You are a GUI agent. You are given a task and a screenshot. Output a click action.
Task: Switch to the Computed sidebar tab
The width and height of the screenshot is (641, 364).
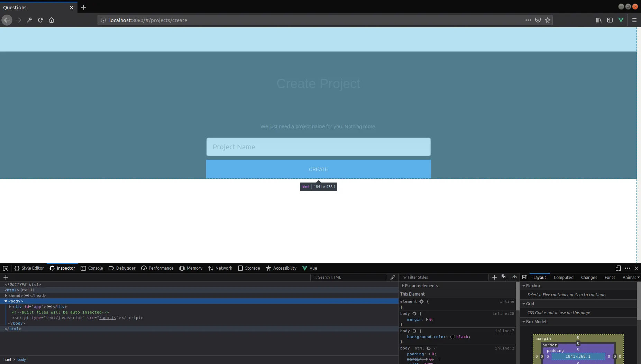[x=564, y=277]
